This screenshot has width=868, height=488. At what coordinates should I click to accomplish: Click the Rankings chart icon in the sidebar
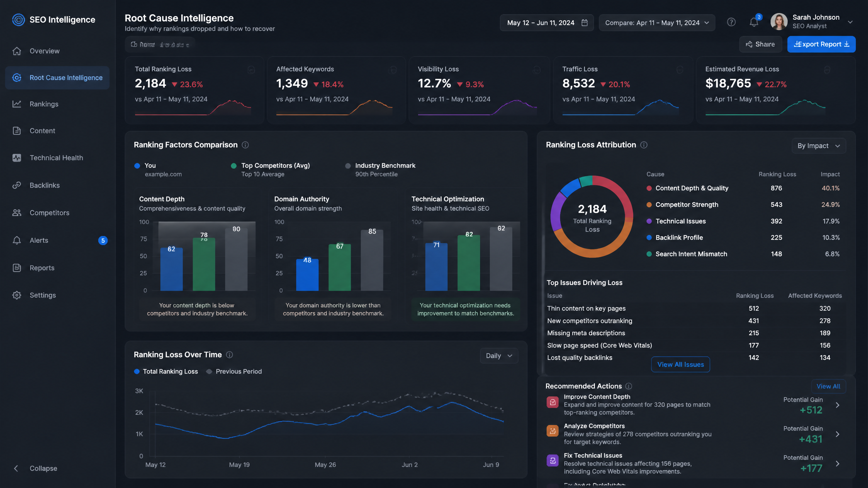pos(17,104)
